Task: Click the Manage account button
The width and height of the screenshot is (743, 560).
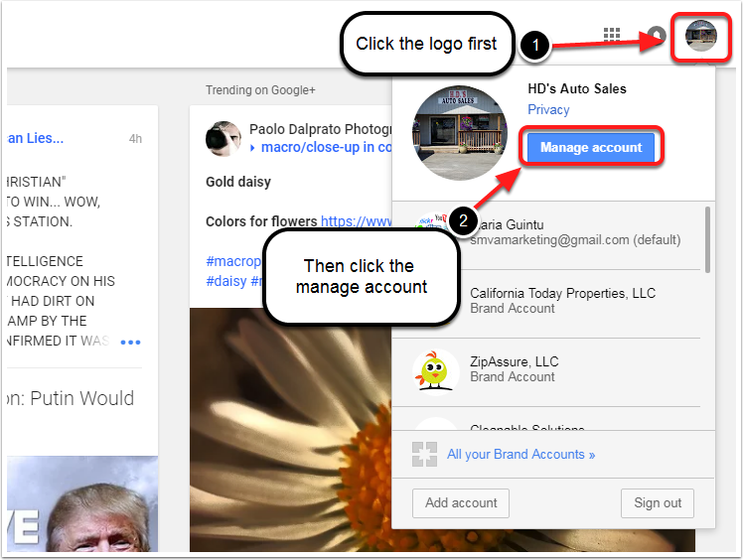Action: pyautogui.click(x=591, y=147)
